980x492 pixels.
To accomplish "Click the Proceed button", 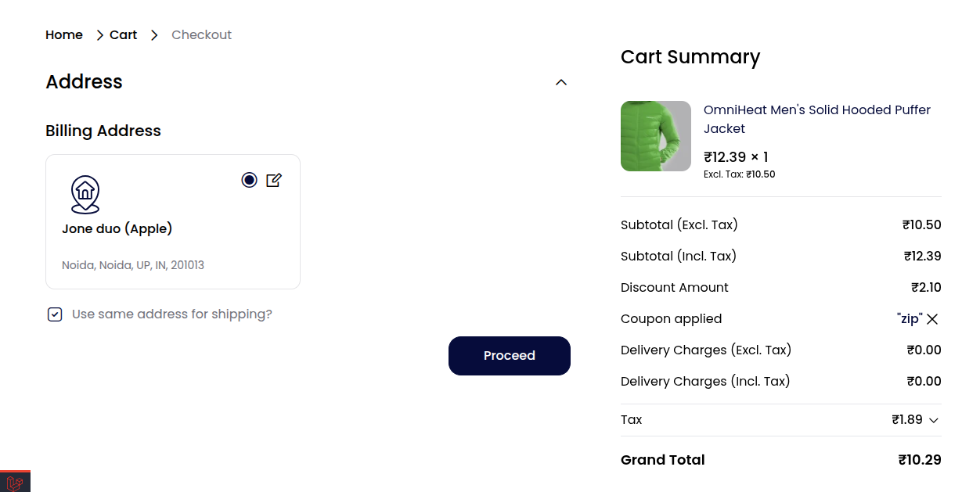I will click(510, 356).
